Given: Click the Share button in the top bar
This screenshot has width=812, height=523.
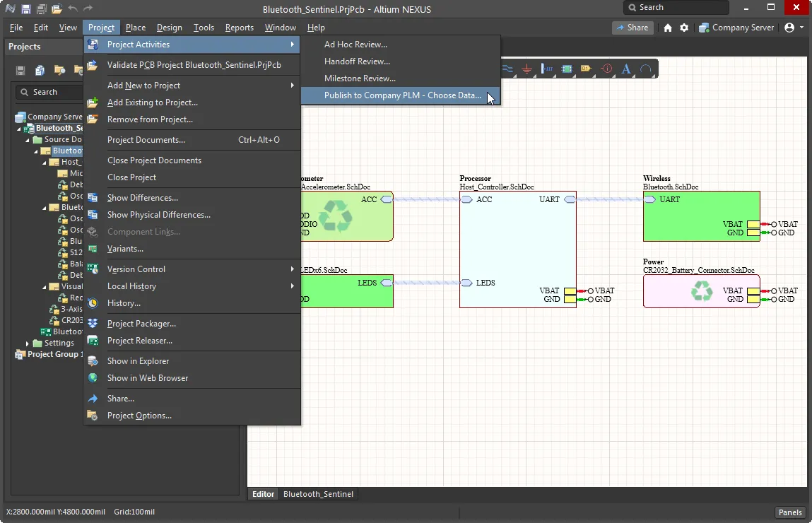Looking at the screenshot, I should 632,28.
